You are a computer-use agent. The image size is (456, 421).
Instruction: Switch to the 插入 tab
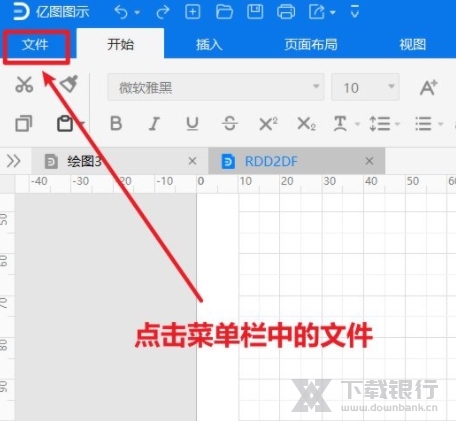(x=209, y=44)
